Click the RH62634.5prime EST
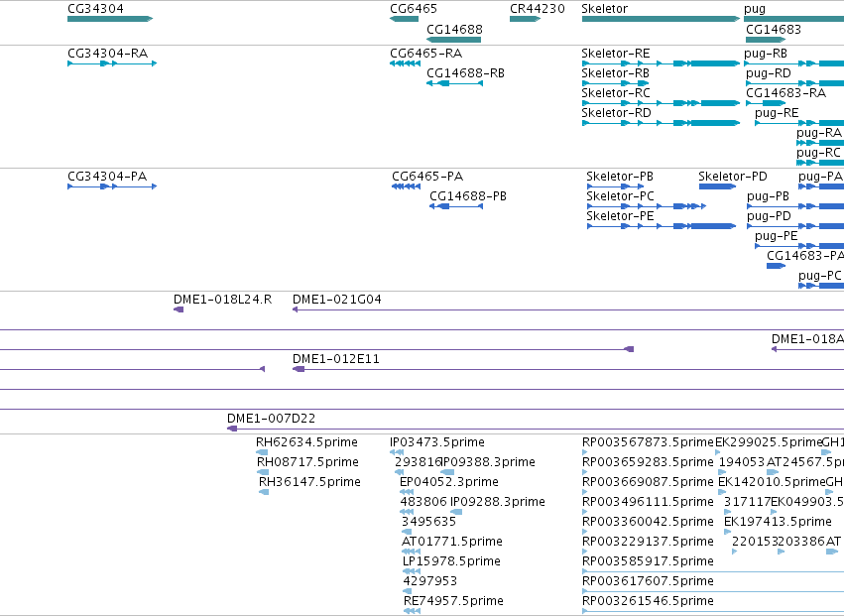Viewport: 844px width, 616px height. click(x=263, y=453)
